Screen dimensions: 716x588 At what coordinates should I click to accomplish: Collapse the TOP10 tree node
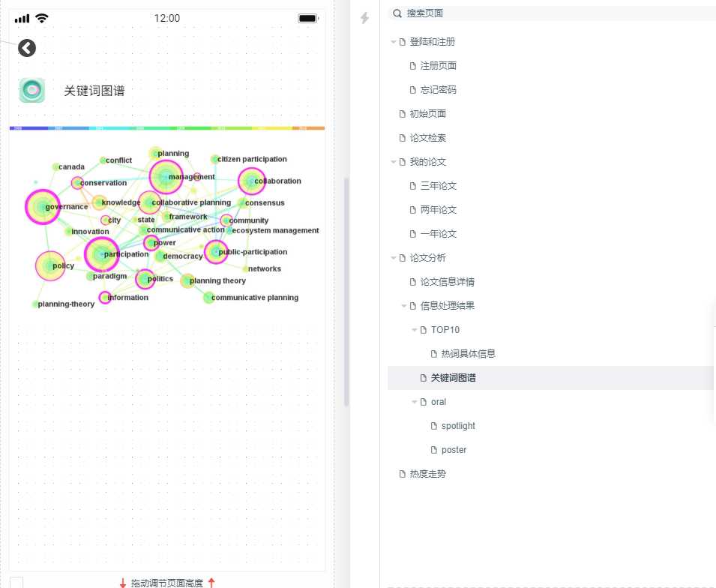(x=414, y=330)
